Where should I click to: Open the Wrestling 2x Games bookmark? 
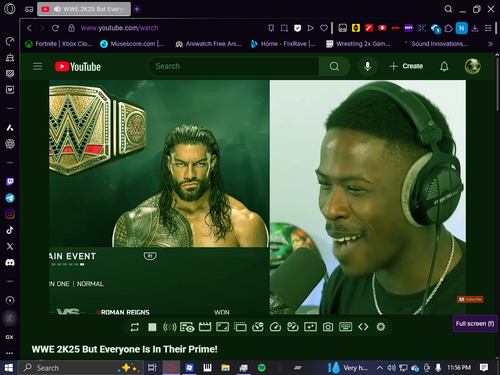[358, 44]
